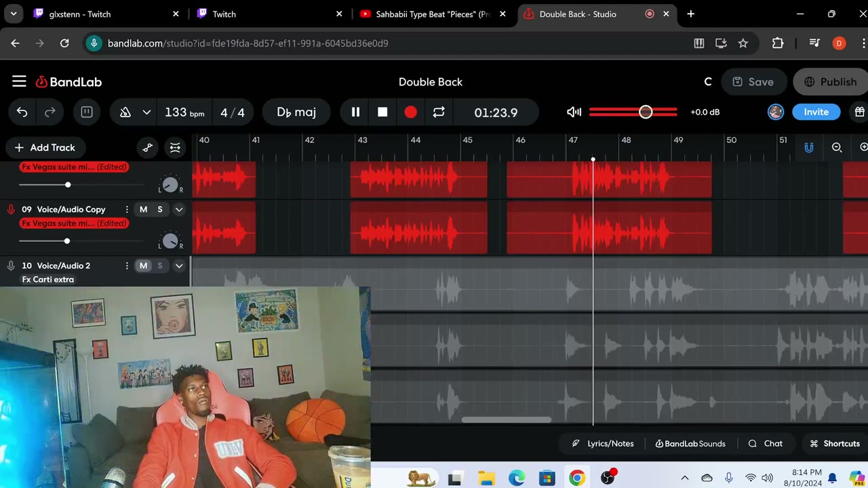Screen dimensions: 868x488
Task: Toggle the loop cycle icon
Action: click(x=439, y=113)
